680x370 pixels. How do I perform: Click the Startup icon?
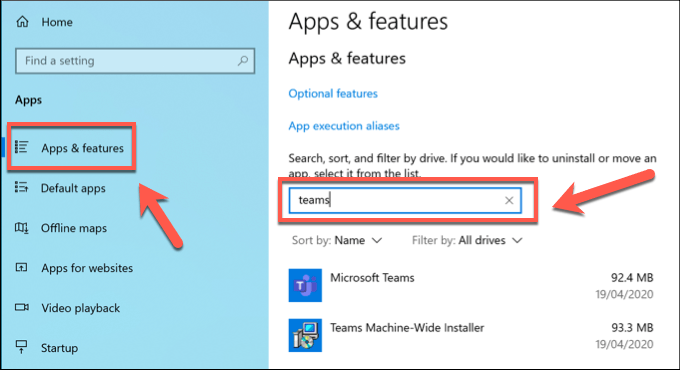pos(21,347)
